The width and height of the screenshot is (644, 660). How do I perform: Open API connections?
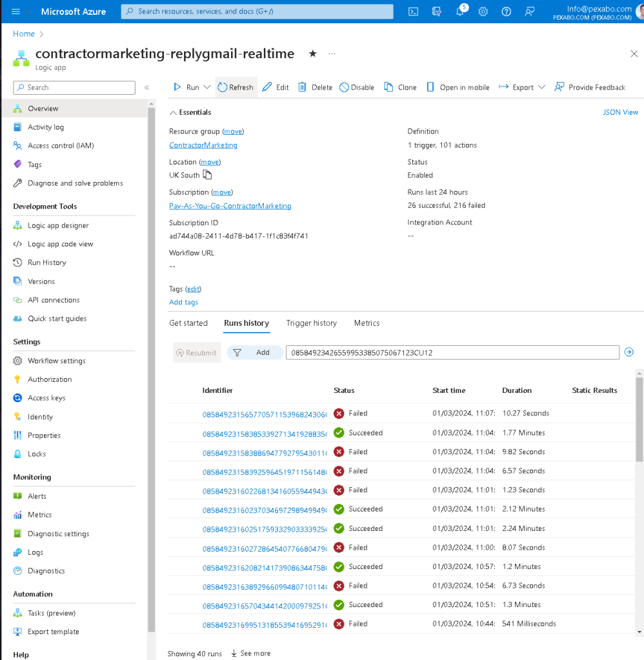click(54, 300)
